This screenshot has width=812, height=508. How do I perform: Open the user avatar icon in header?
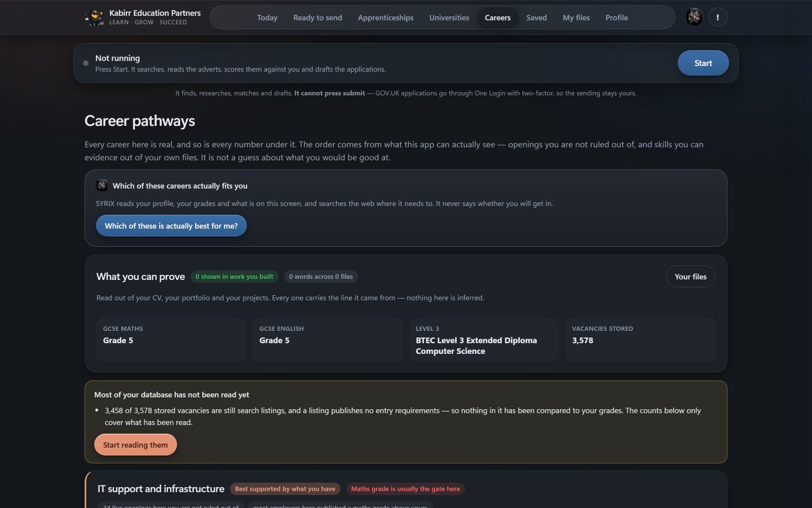[694, 17]
